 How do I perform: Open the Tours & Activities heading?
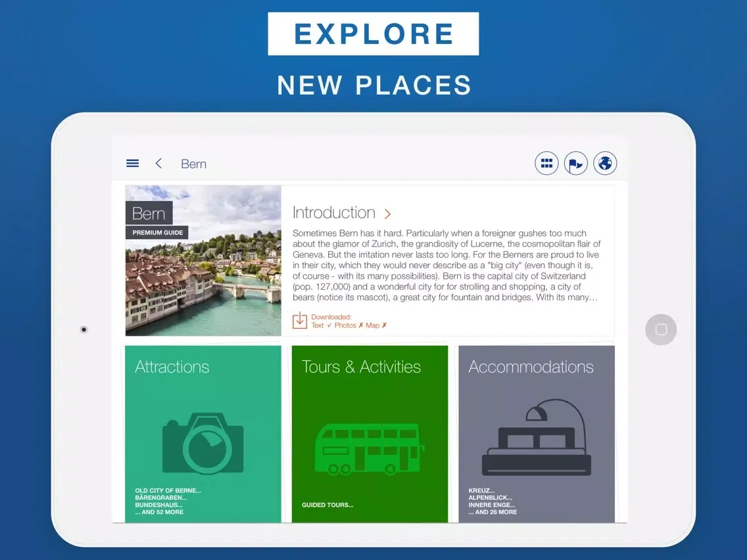click(x=361, y=367)
